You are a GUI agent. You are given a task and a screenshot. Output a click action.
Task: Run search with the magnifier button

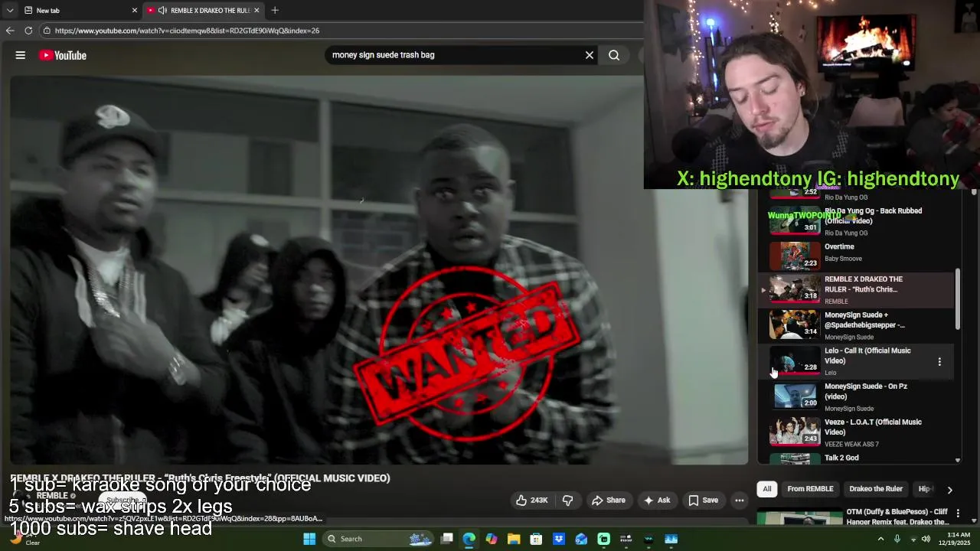[614, 55]
